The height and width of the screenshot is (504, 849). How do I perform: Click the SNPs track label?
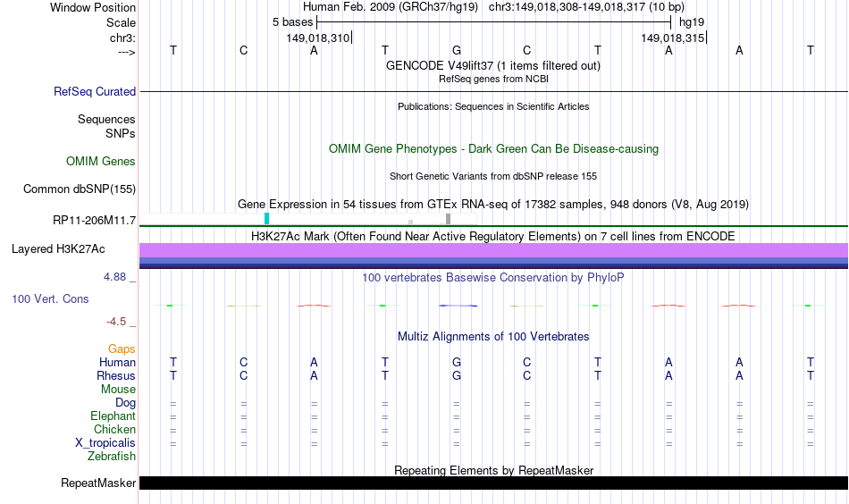coord(121,133)
